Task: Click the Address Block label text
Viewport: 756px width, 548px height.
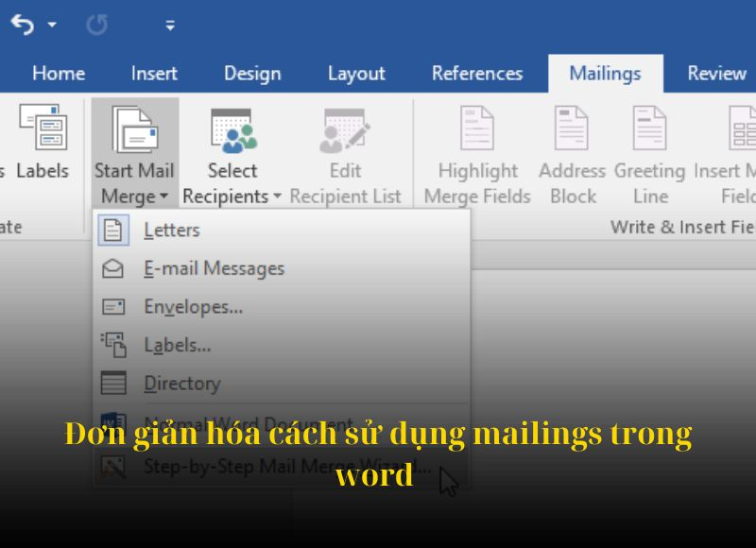Action: point(573,183)
